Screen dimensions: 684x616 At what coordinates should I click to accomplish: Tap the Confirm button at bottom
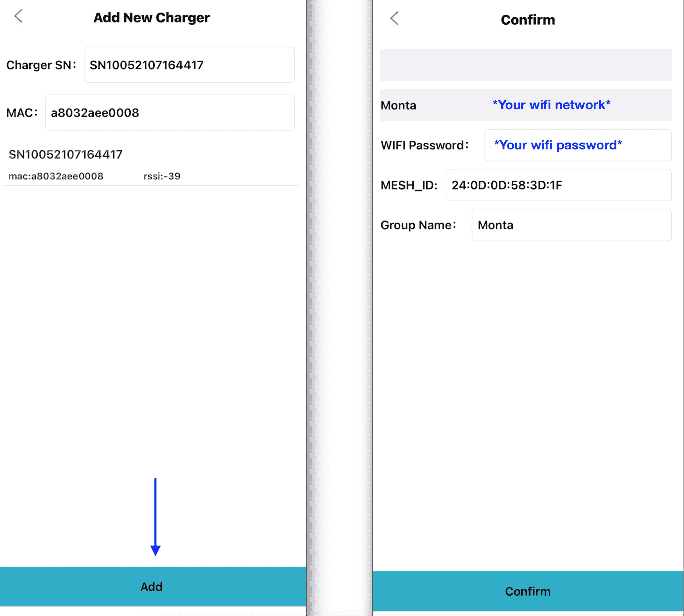tap(528, 591)
